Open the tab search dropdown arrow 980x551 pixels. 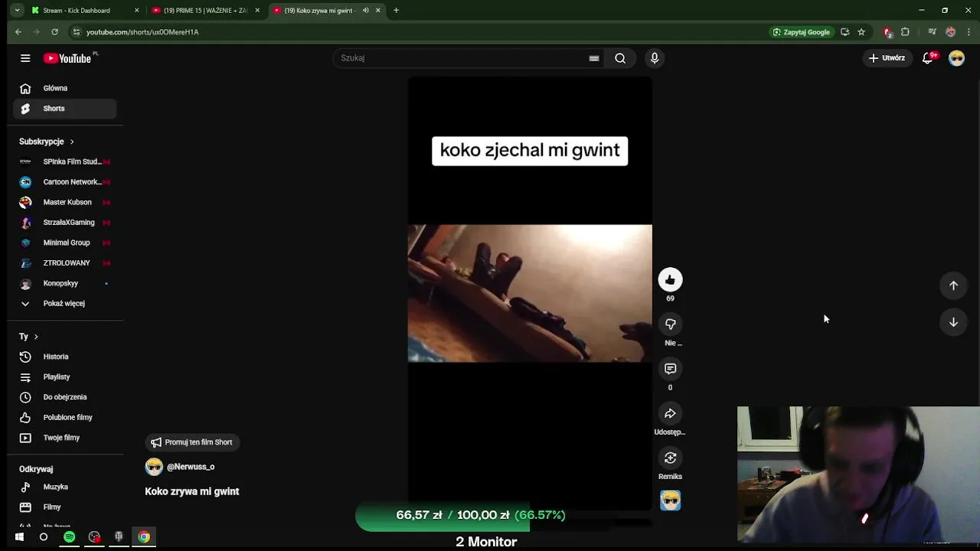[17, 11]
